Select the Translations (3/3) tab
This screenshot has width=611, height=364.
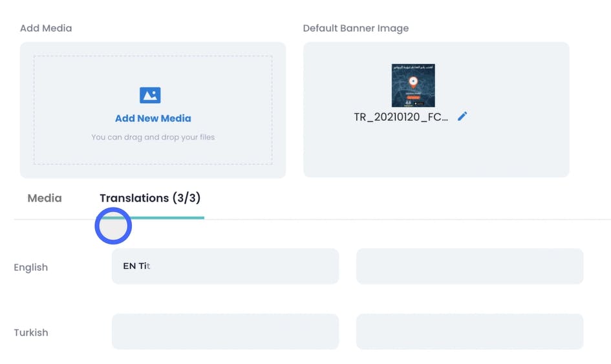click(x=150, y=198)
